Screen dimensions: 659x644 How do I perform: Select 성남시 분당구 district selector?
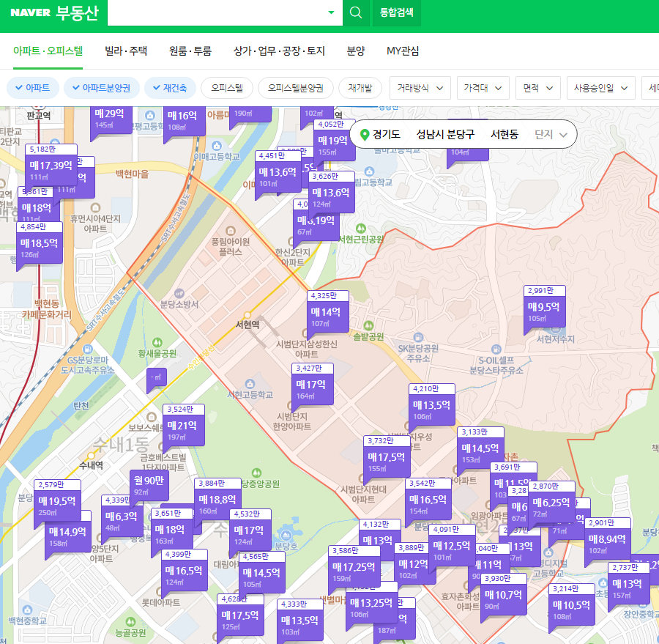click(x=445, y=135)
